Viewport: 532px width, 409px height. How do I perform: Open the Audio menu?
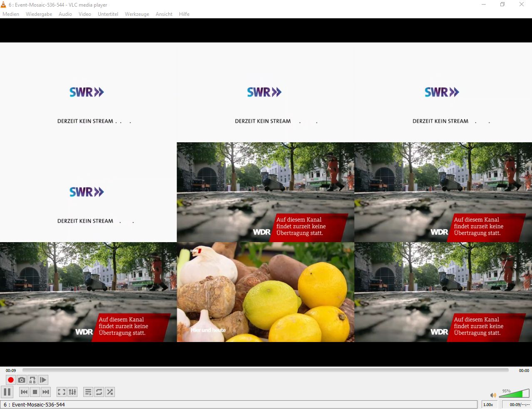65,14
